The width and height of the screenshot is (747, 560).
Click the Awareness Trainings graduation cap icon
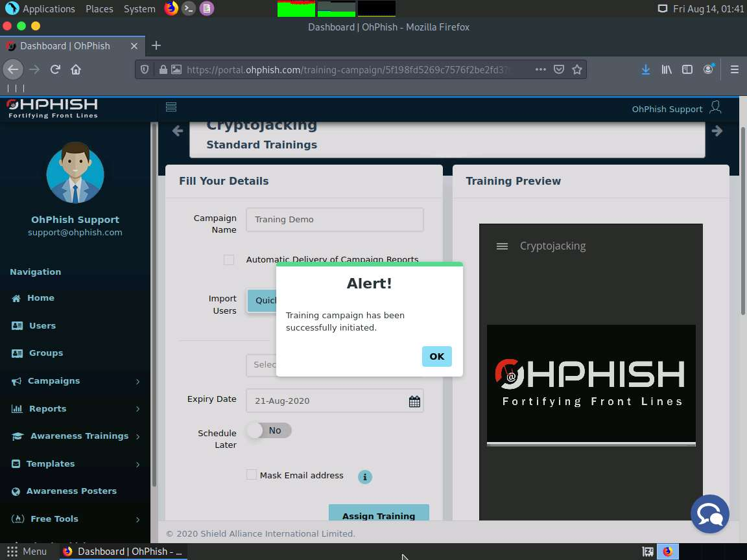(x=18, y=436)
